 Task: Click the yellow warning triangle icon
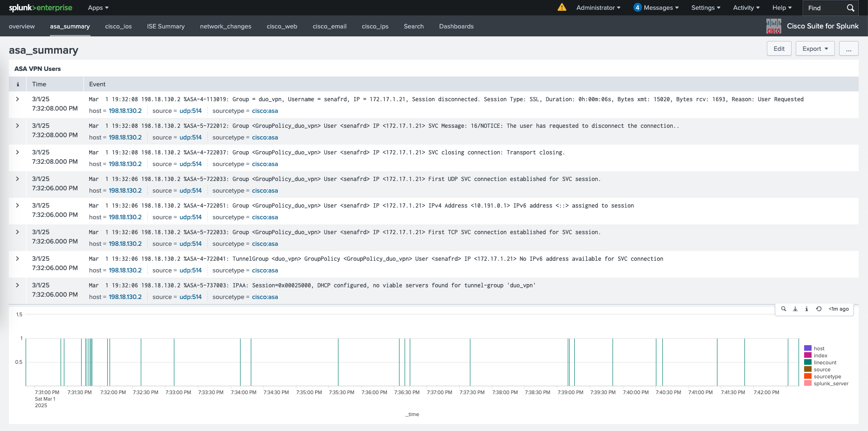pos(562,7)
